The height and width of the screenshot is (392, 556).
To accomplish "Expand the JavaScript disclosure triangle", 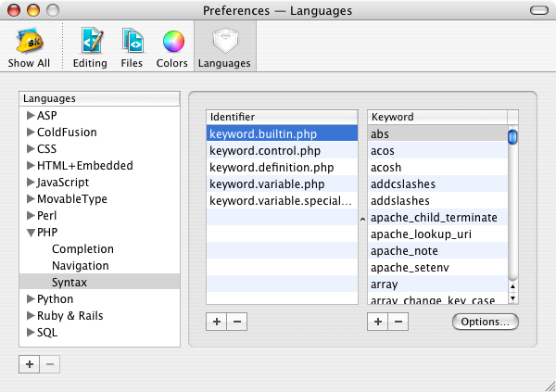I will [31, 183].
